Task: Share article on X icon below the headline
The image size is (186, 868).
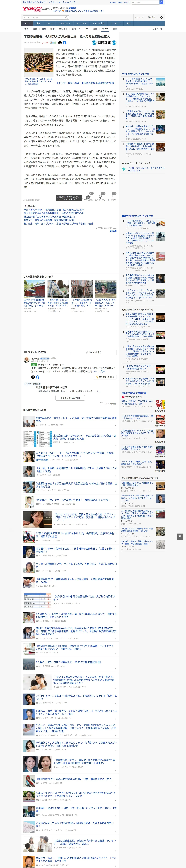Action: 60,43
